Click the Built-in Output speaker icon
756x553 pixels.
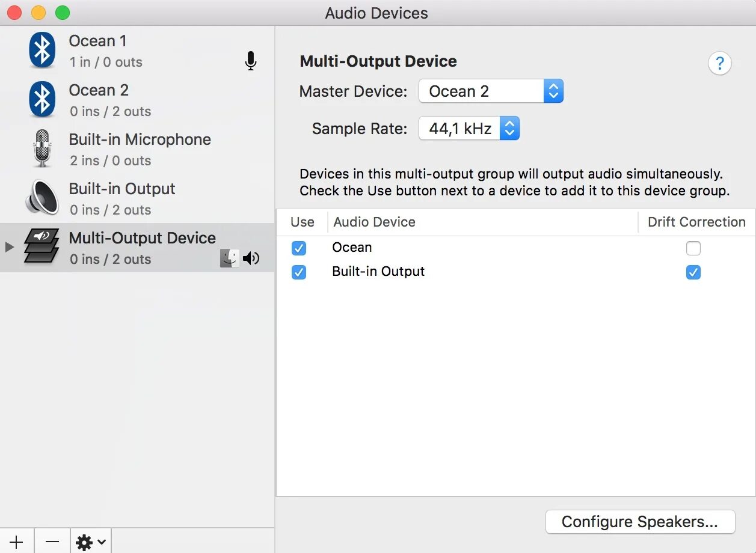coord(42,198)
